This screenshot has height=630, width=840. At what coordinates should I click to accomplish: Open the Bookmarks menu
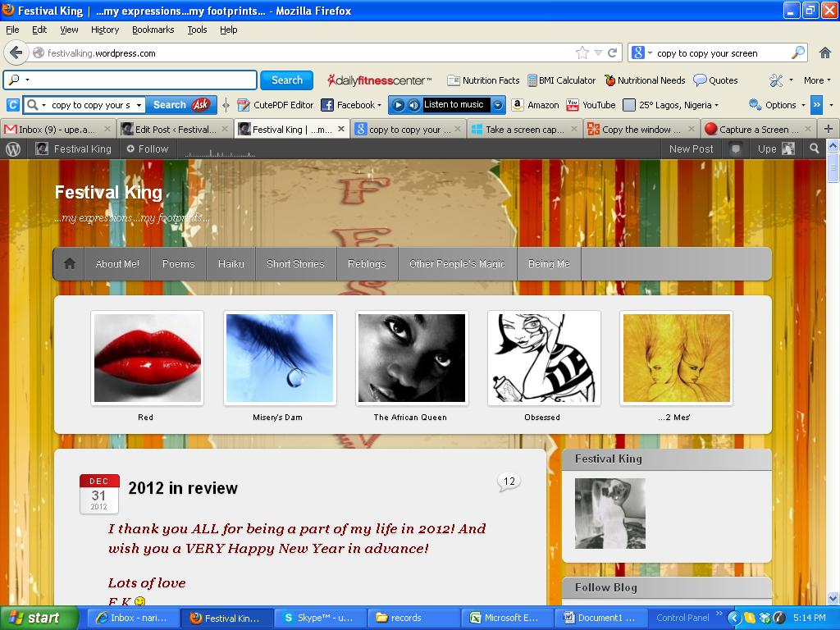153,30
